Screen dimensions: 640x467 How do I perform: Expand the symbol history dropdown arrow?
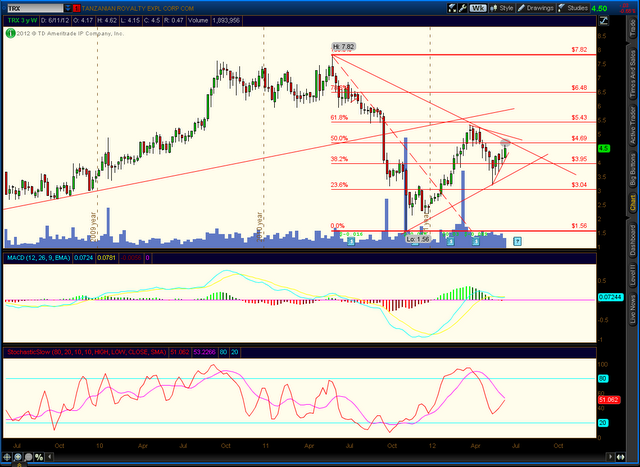68,8
